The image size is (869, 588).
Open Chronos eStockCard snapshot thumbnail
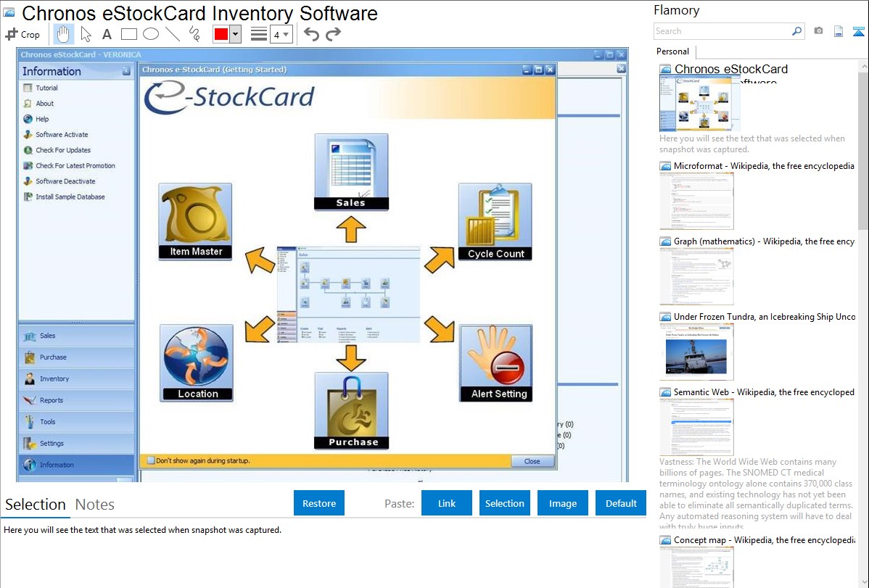(x=700, y=104)
